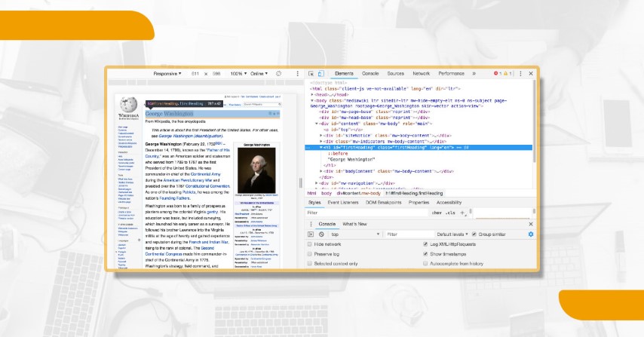The width and height of the screenshot is (644, 337).
Task: Click the viewport width field
Action: 195,73
